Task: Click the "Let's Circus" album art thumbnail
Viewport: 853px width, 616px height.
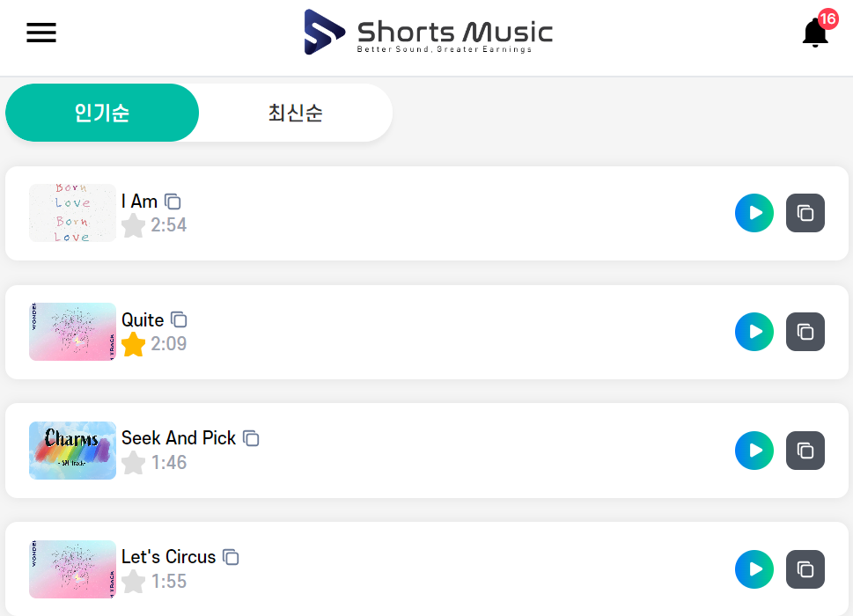Action: click(x=71, y=568)
